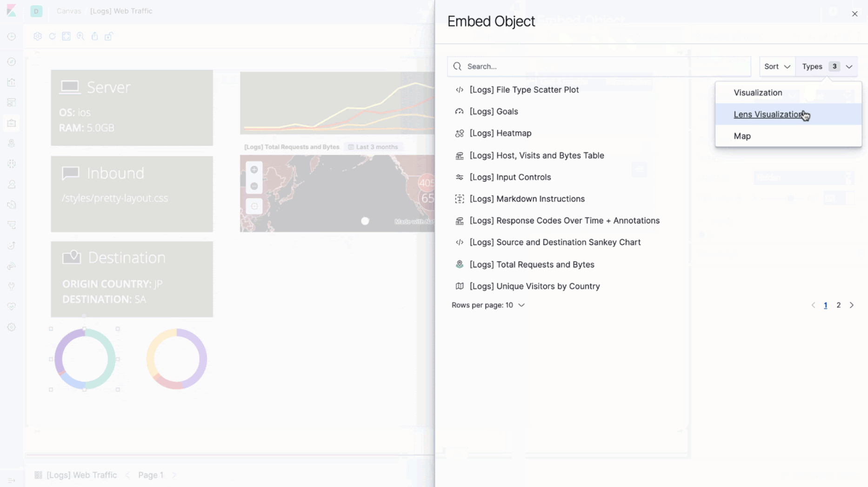Enable the Visualization type filter
Viewport: 868px width, 487px height.
[758, 92]
